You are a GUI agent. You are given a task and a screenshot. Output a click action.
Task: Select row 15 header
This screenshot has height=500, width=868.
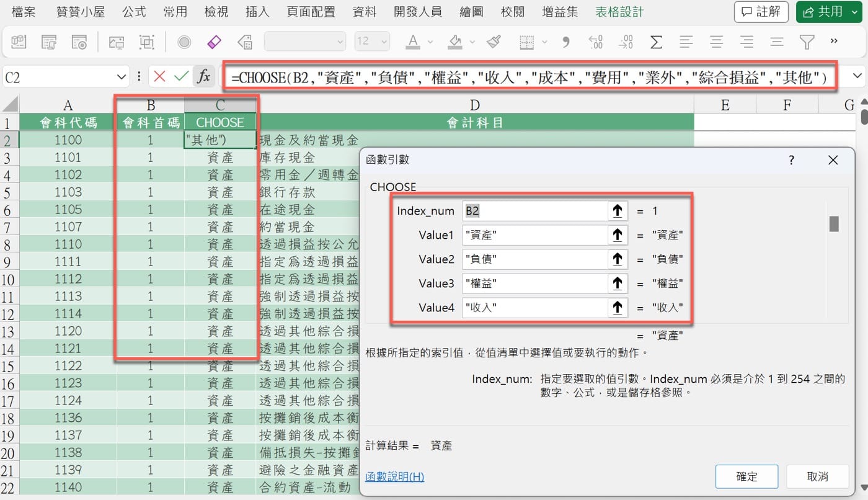coord(9,366)
